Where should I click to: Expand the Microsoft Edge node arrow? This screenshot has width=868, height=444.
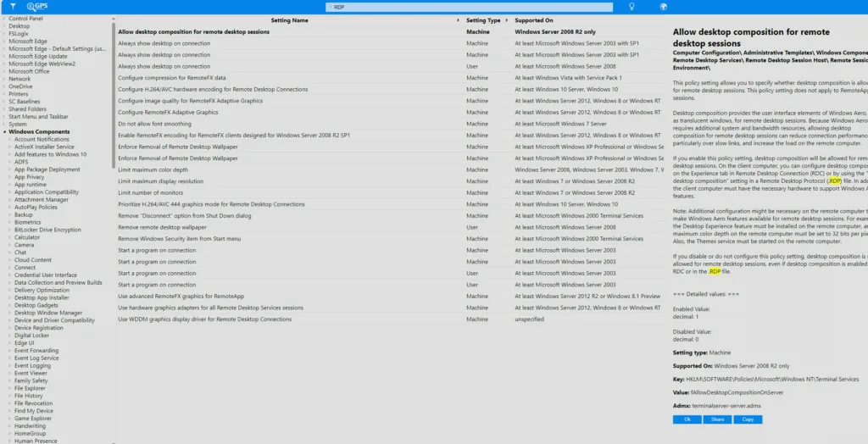pos(4,42)
